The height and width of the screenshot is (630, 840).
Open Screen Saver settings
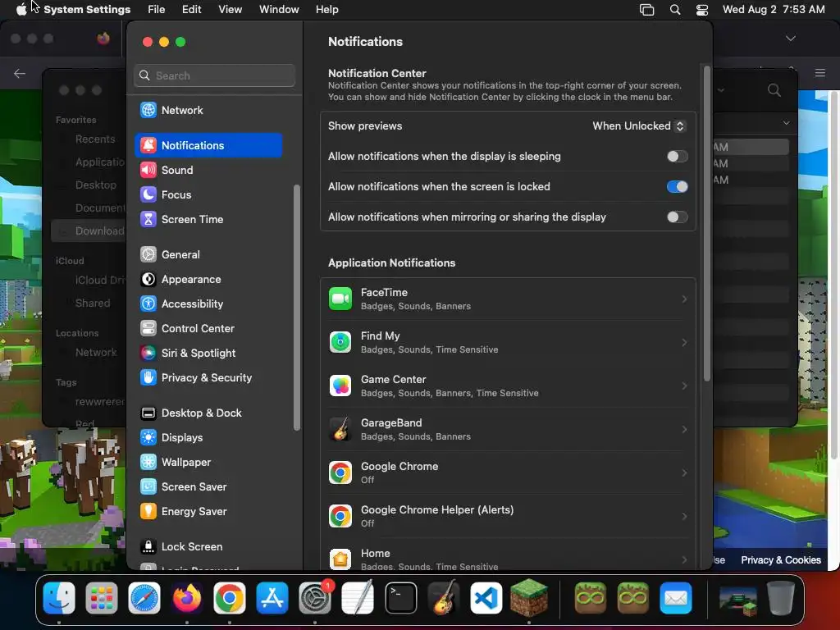pos(208,487)
